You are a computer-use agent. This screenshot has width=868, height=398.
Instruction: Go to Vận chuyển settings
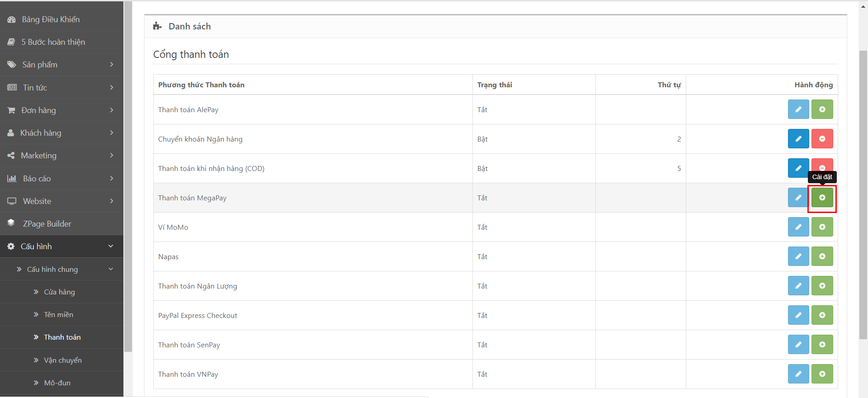coord(61,360)
